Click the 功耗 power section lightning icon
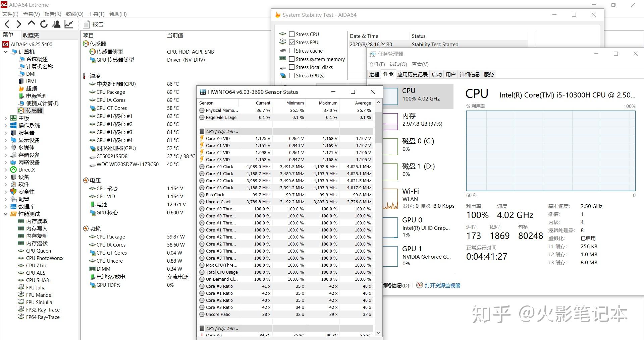 pos(86,228)
